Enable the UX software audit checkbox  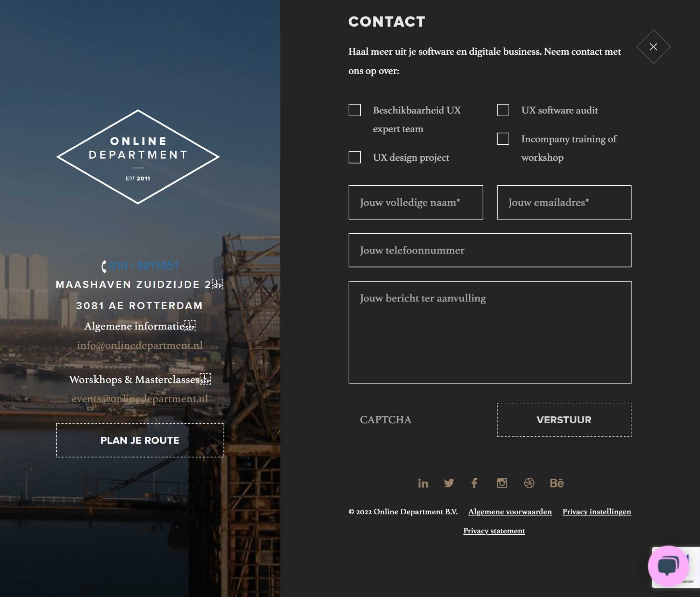tap(503, 110)
